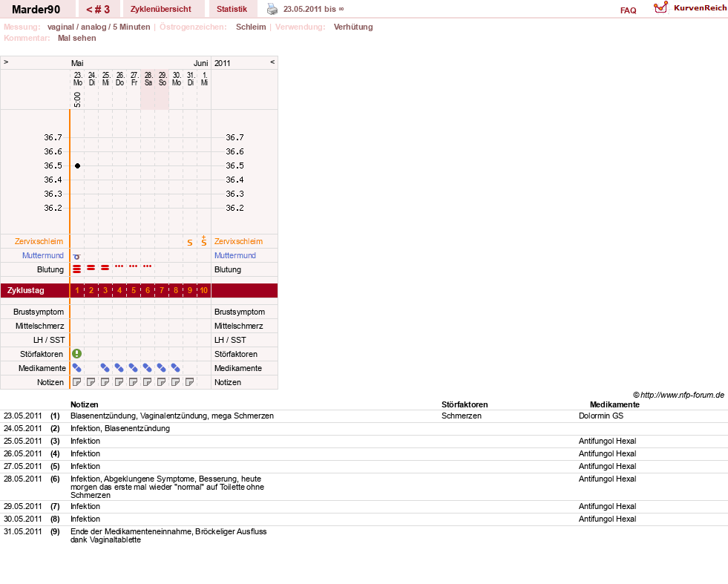Click the bleeding icon on cycle day 3
This screenshot has width=728, height=584.
pyautogui.click(x=105, y=267)
